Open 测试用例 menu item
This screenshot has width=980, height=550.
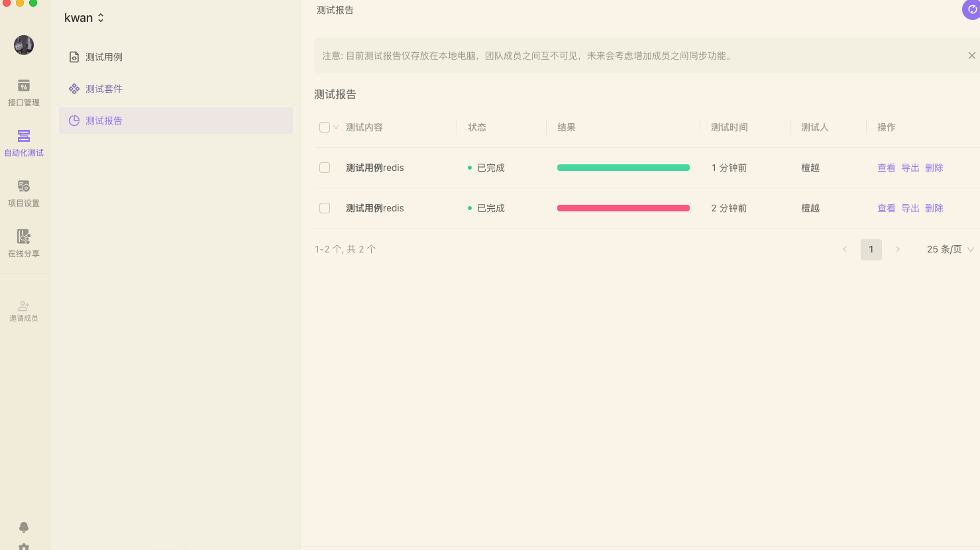click(176, 57)
